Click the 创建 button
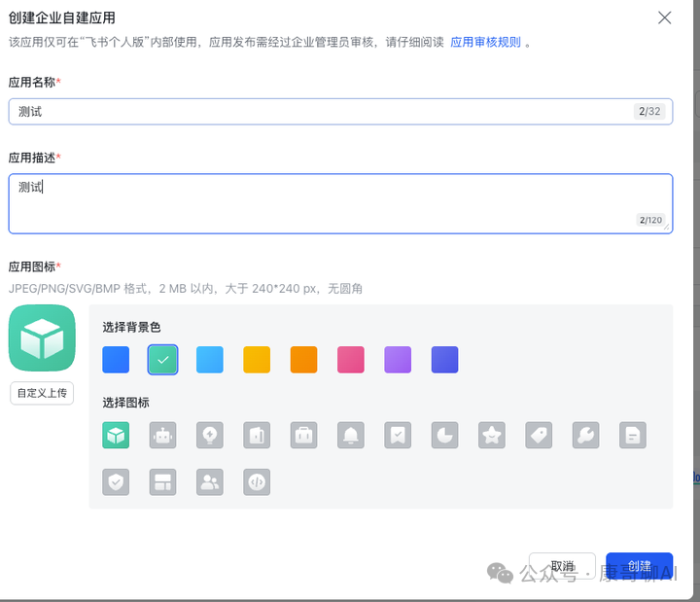 [x=640, y=566]
